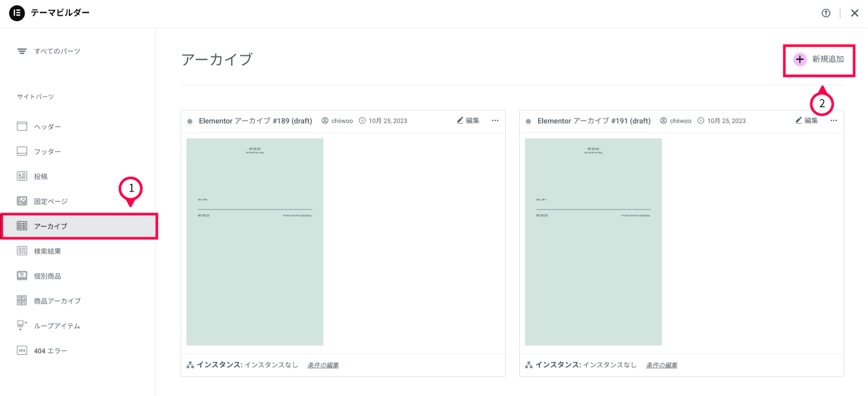The width and height of the screenshot is (868, 396).
Task: Select フッター label in site parts
Action: point(47,152)
